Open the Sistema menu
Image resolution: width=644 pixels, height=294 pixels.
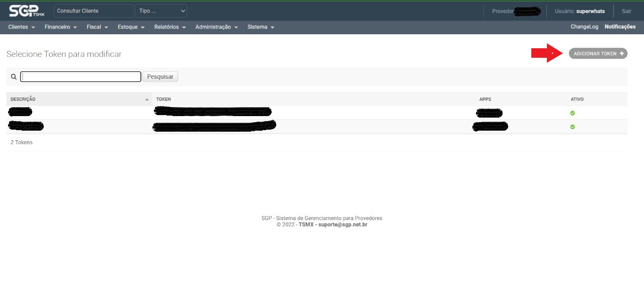coord(261,27)
